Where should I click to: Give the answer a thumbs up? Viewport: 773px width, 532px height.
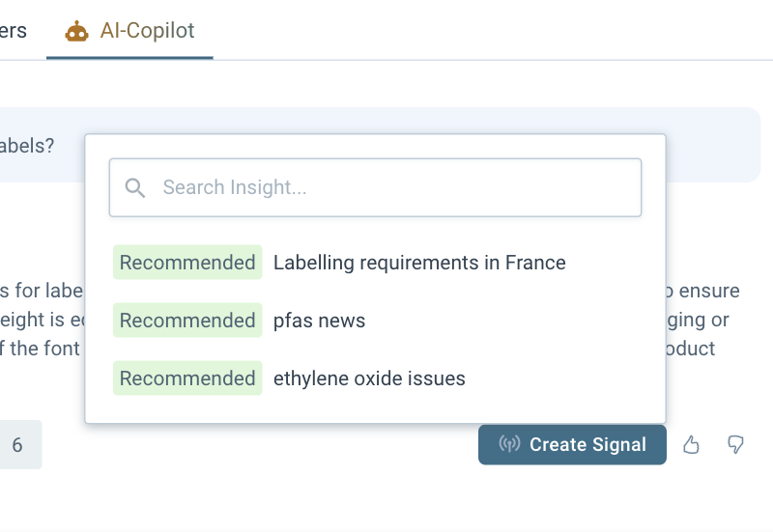pos(691,445)
